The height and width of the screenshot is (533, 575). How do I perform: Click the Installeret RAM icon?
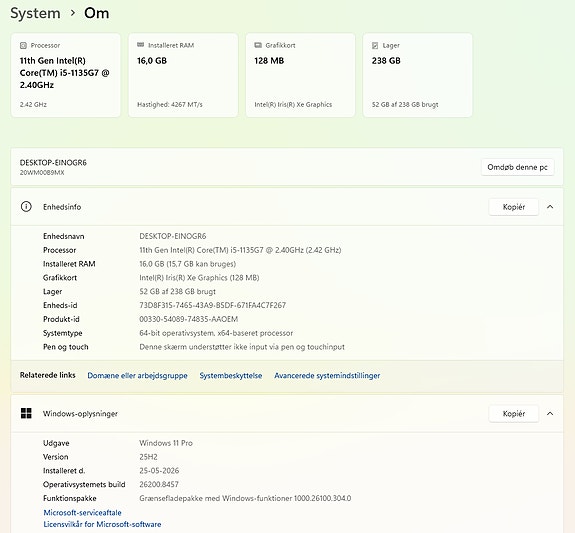(x=140, y=45)
